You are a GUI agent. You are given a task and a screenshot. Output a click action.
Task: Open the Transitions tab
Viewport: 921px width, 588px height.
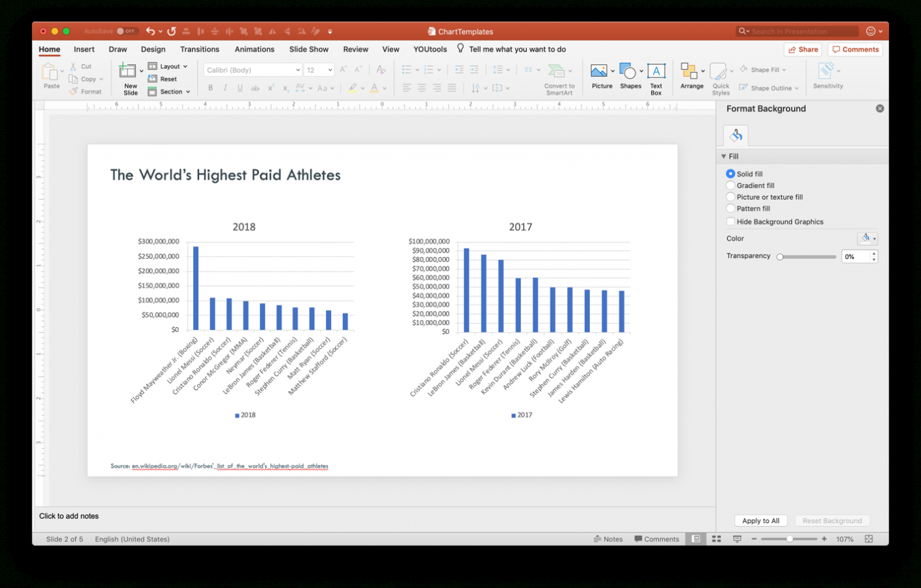point(200,49)
